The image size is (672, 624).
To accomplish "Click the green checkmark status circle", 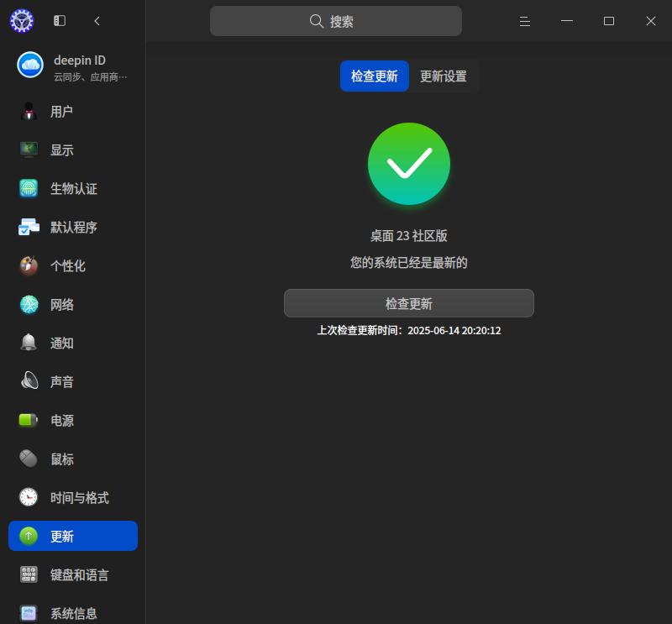I will [x=409, y=164].
